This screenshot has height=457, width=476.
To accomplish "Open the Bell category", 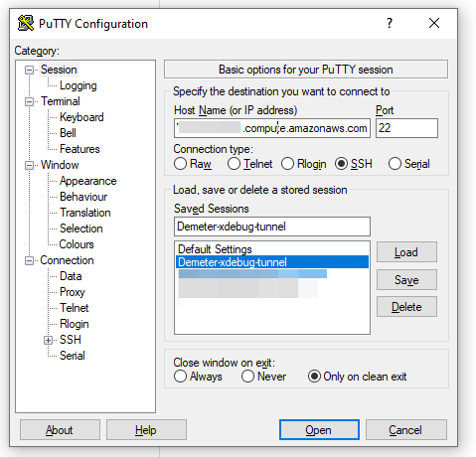I will [x=68, y=133].
